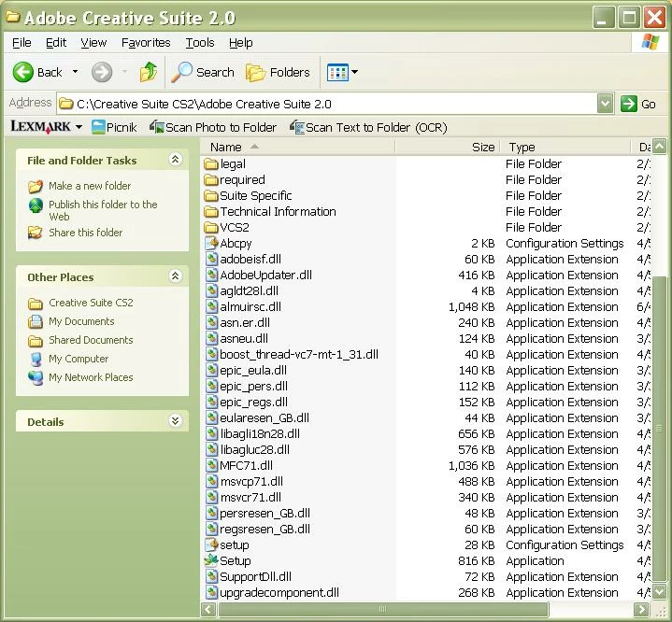This screenshot has width=672, height=622.
Task: Sort by the Type column header
Action: [x=565, y=147]
